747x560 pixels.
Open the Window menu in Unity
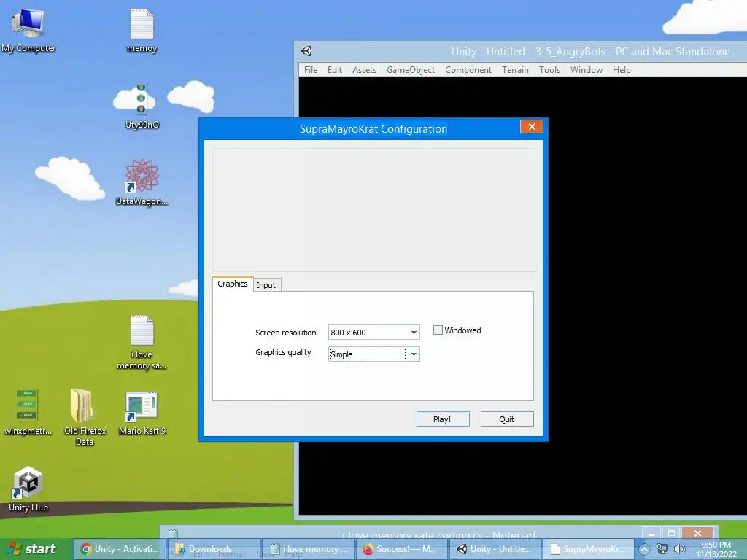[x=587, y=70]
